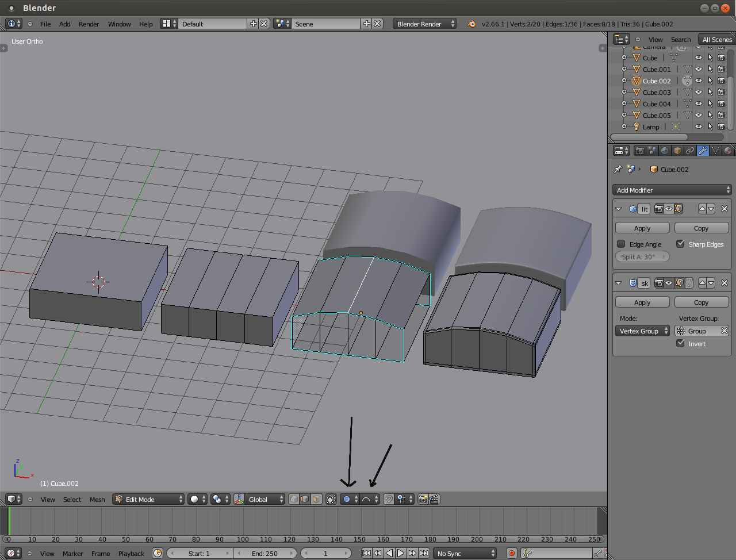This screenshot has height=560, width=736.
Task: Play the animation in reverse
Action: [389, 553]
